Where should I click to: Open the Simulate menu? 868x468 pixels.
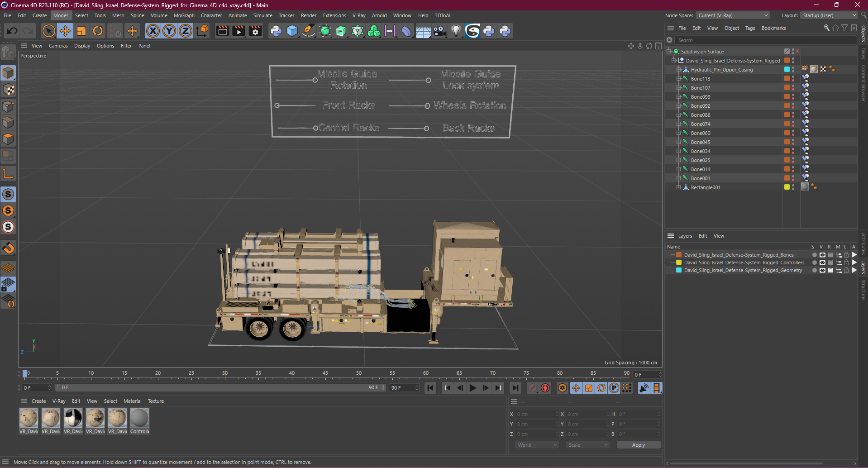point(262,15)
